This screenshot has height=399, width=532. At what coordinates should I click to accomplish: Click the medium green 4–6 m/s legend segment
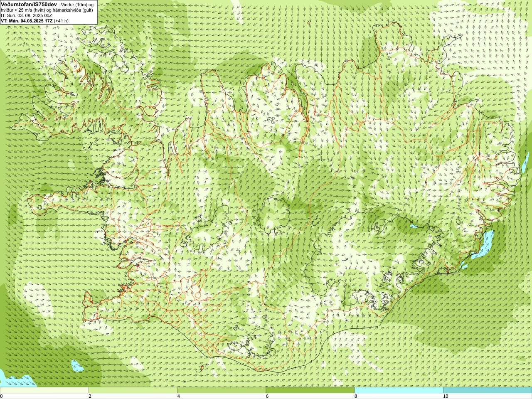(x=222, y=390)
